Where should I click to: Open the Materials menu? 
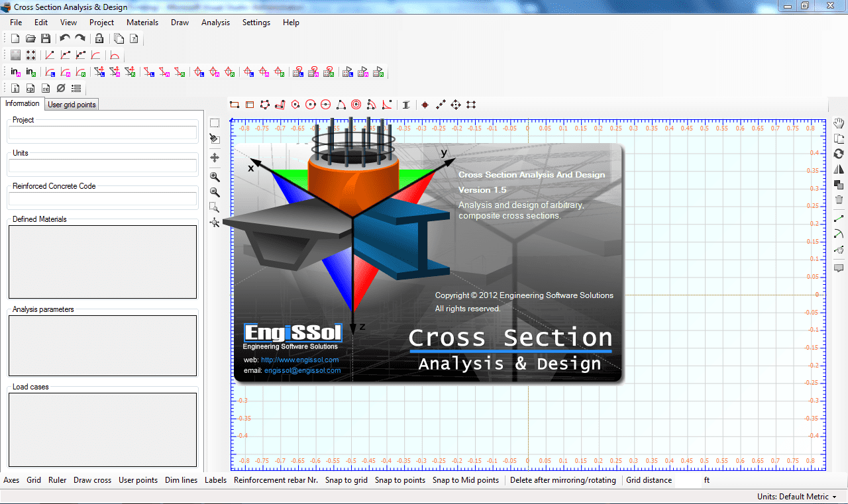[142, 23]
